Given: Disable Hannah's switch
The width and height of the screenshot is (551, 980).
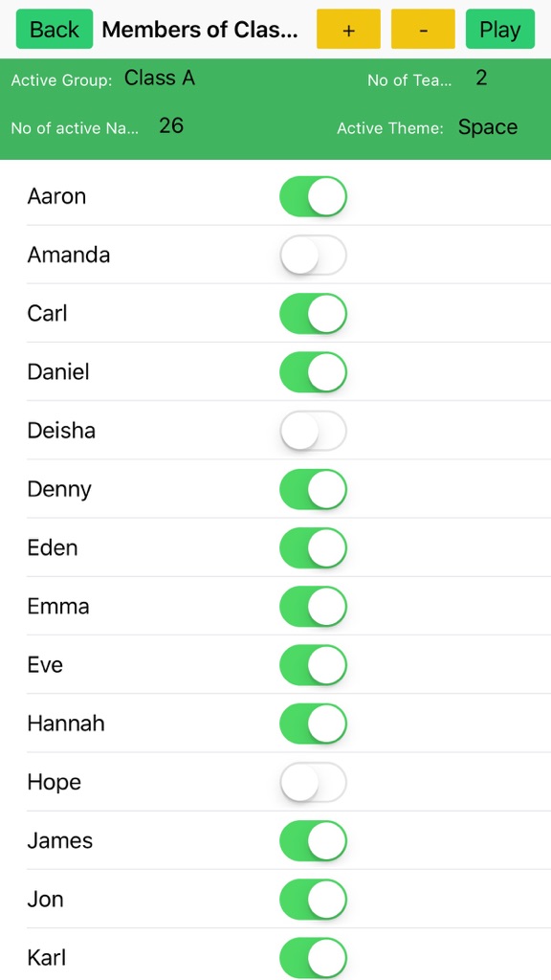Looking at the screenshot, I should (313, 724).
